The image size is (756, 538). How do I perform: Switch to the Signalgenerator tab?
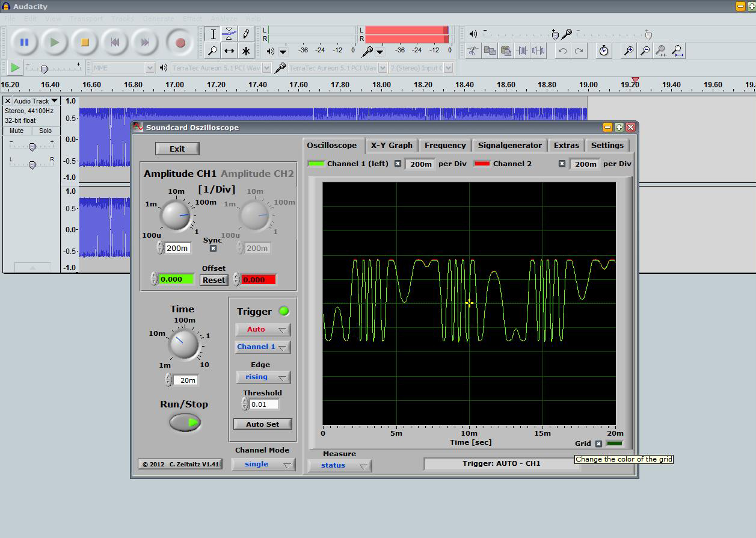tap(509, 145)
